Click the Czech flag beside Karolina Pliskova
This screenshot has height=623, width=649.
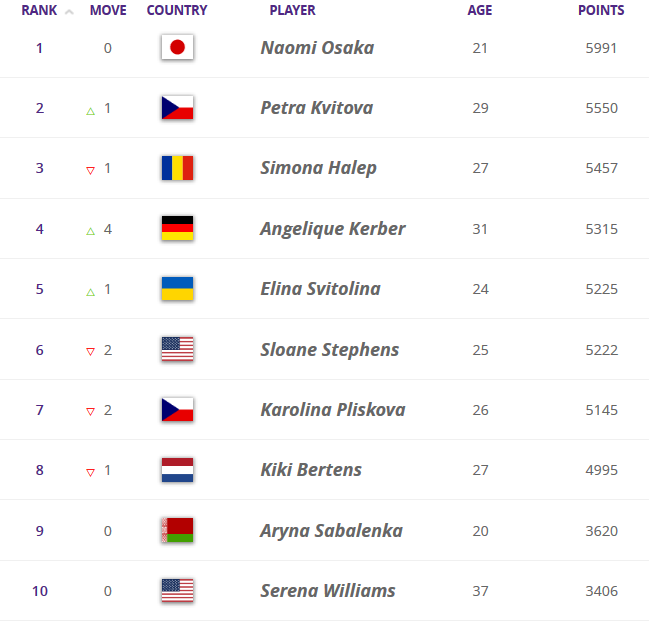[177, 410]
